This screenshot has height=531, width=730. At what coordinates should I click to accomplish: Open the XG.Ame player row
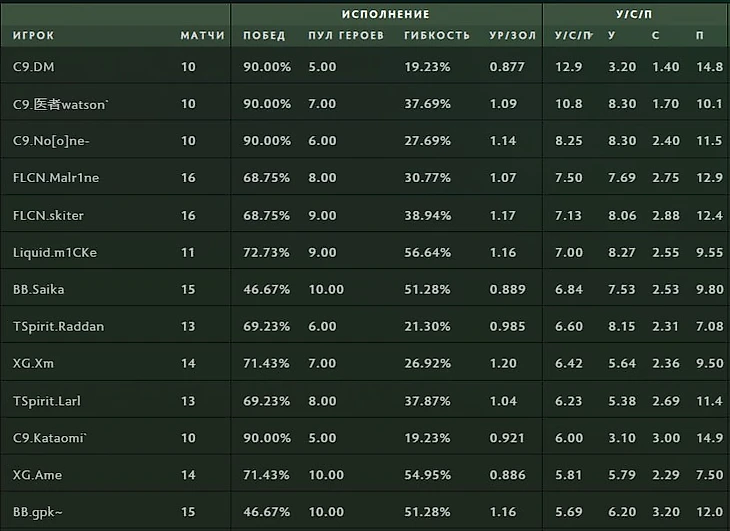[x=365, y=475]
